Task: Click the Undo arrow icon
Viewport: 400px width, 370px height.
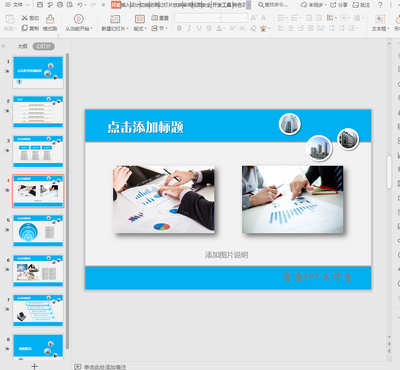Action: (x=80, y=5)
